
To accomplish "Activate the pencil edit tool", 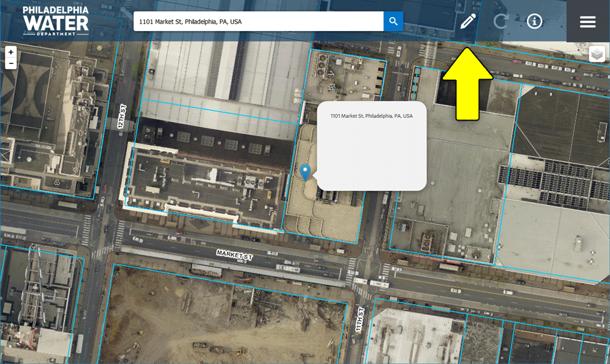I will [x=468, y=22].
